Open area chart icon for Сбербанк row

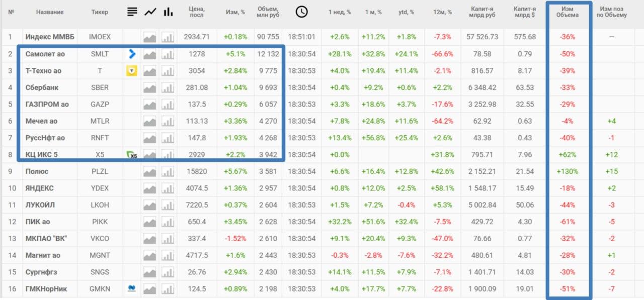(150, 88)
